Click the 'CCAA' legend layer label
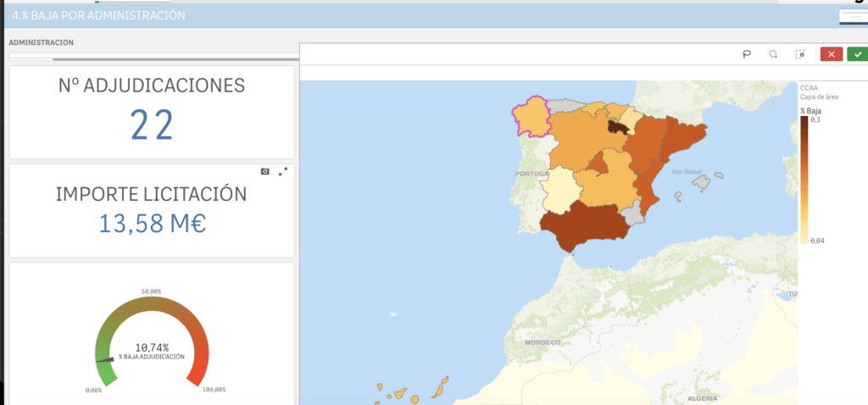This screenshot has height=405, width=868. pyautogui.click(x=807, y=87)
